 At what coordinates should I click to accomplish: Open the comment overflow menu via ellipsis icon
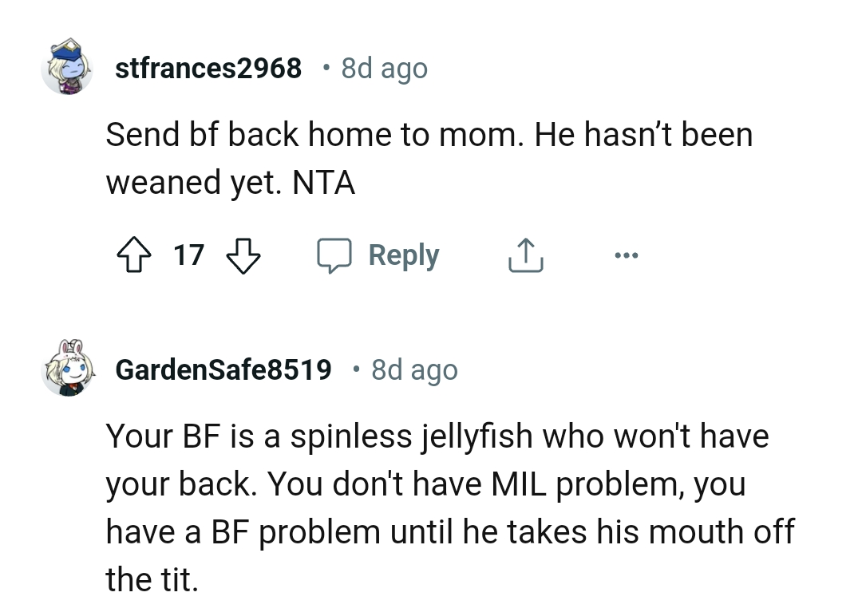coord(627,255)
